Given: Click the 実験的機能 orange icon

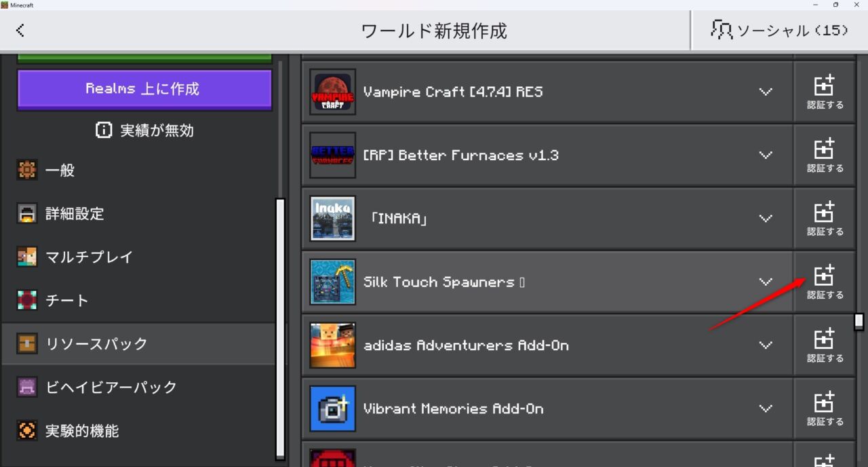Looking at the screenshot, I should (x=27, y=431).
